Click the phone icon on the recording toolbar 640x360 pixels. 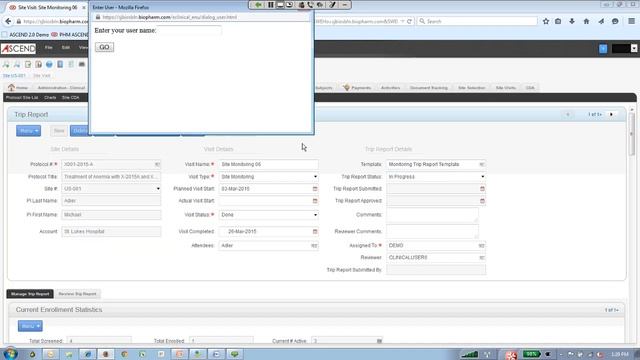coord(311,5)
